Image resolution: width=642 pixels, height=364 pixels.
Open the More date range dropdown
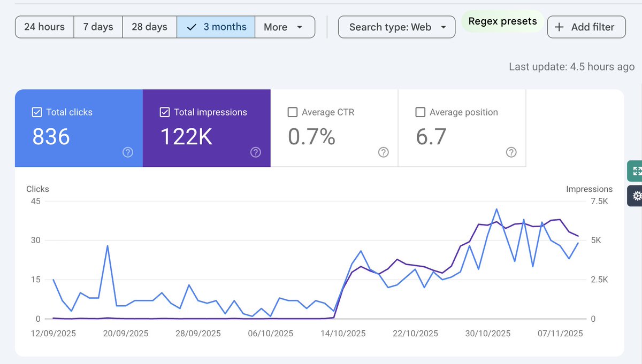(285, 27)
